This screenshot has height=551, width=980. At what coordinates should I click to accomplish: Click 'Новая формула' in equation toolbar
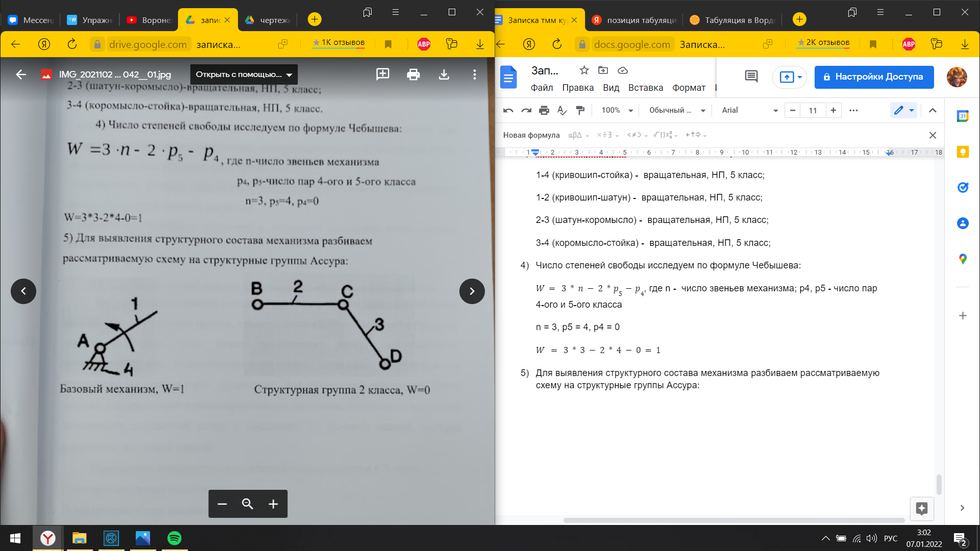point(531,135)
